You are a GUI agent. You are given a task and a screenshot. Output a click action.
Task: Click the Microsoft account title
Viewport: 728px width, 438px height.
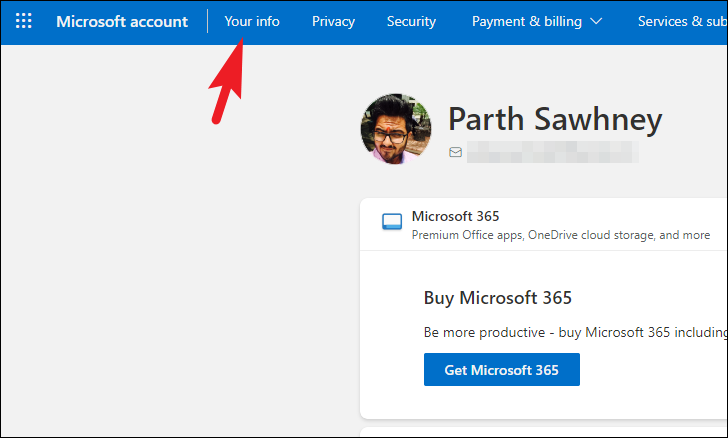(x=122, y=21)
